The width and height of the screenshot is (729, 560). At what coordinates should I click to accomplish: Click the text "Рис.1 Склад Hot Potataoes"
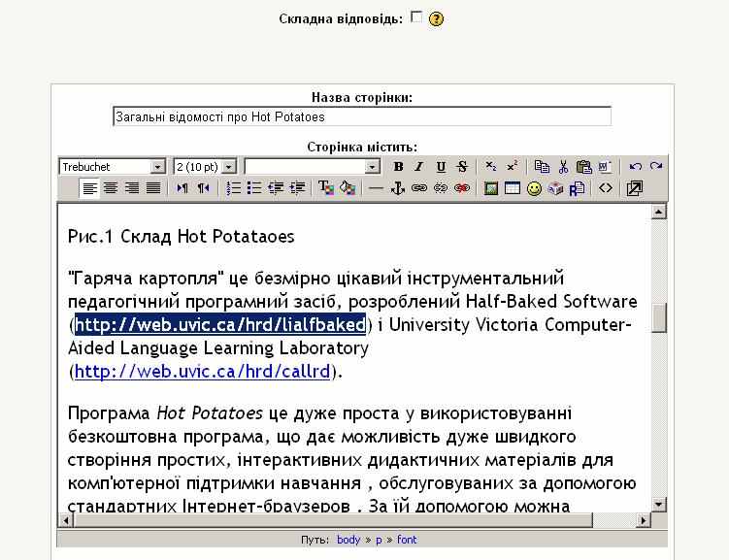pos(181,237)
